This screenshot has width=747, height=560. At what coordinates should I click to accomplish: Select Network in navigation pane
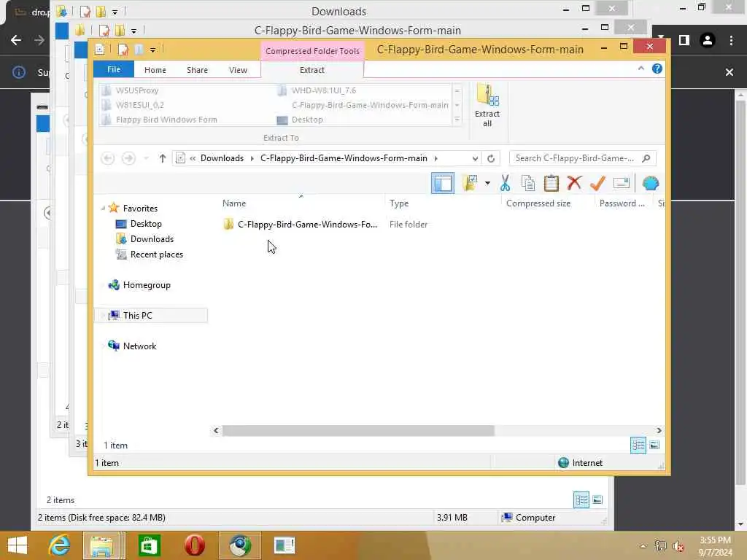tap(139, 346)
